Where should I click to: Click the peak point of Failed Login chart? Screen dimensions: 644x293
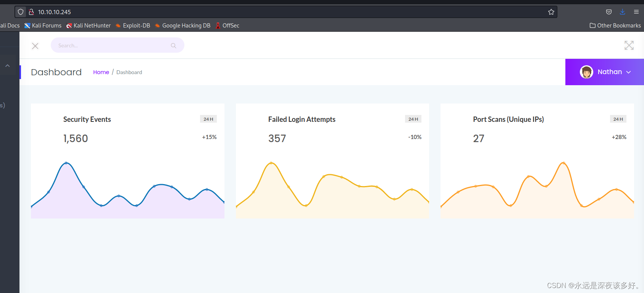271,163
